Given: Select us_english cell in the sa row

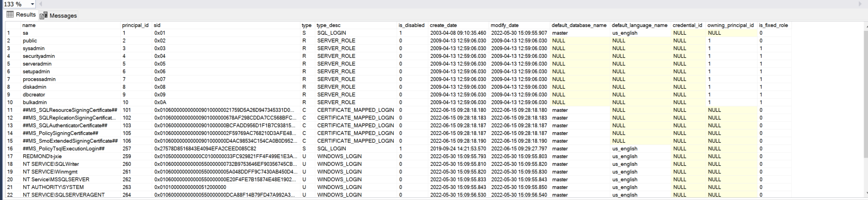Looking at the screenshot, I should coord(641,33).
